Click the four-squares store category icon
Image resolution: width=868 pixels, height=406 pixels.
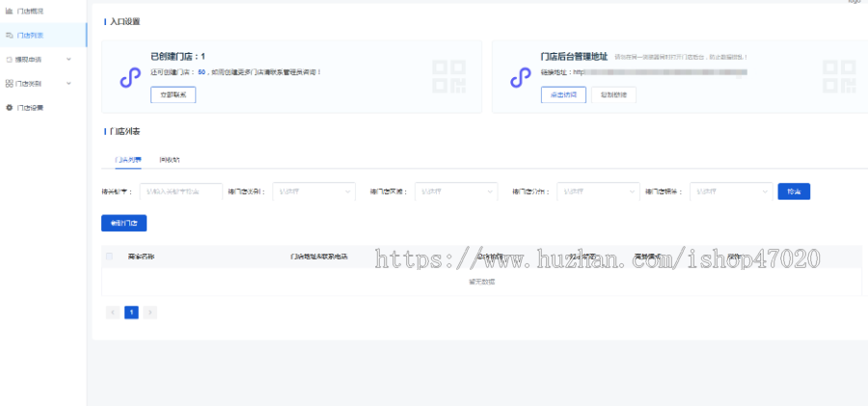(x=9, y=84)
